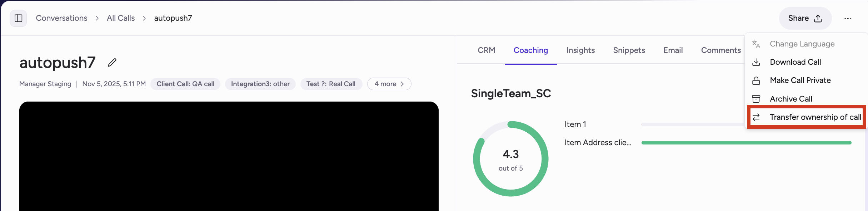Click the Archive Call trash icon
Screen dimensions: 868x211
tap(756, 99)
